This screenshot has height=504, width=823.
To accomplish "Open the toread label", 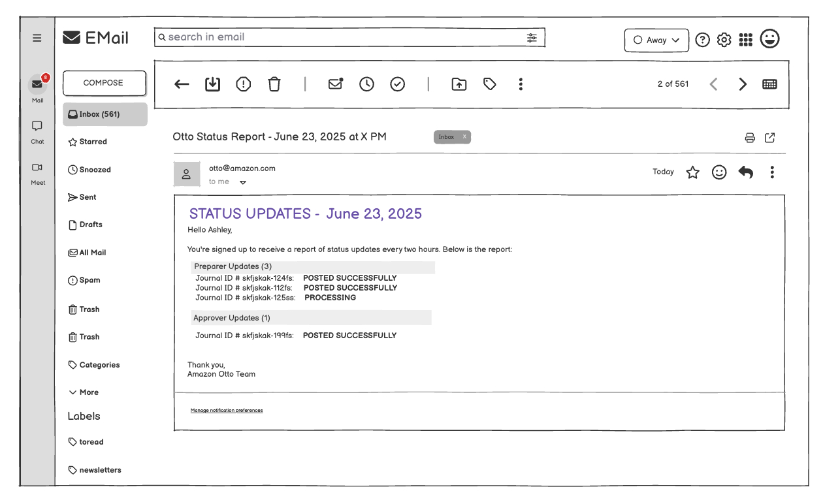I will tap(86, 442).
